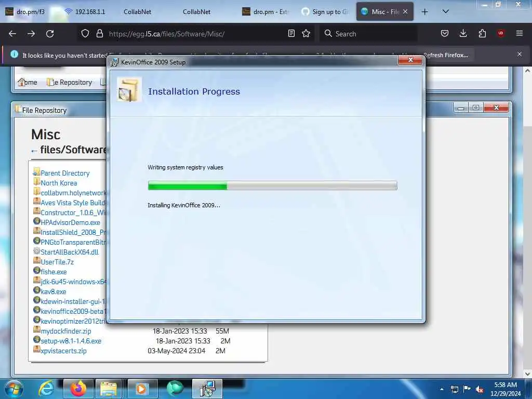Image resolution: width=532 pixels, height=399 pixels.
Task: Click the setup icon in KevinOffice title bar
Action: tap(115, 62)
